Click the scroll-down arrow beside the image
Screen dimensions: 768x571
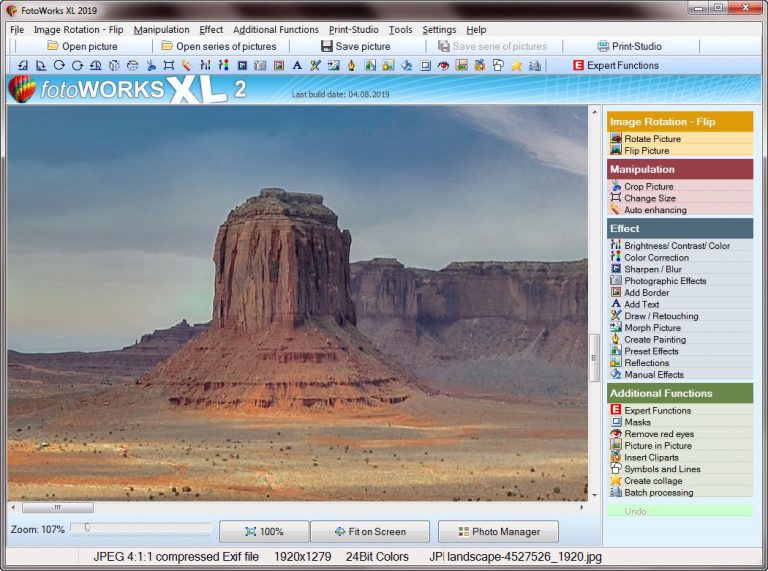595,495
